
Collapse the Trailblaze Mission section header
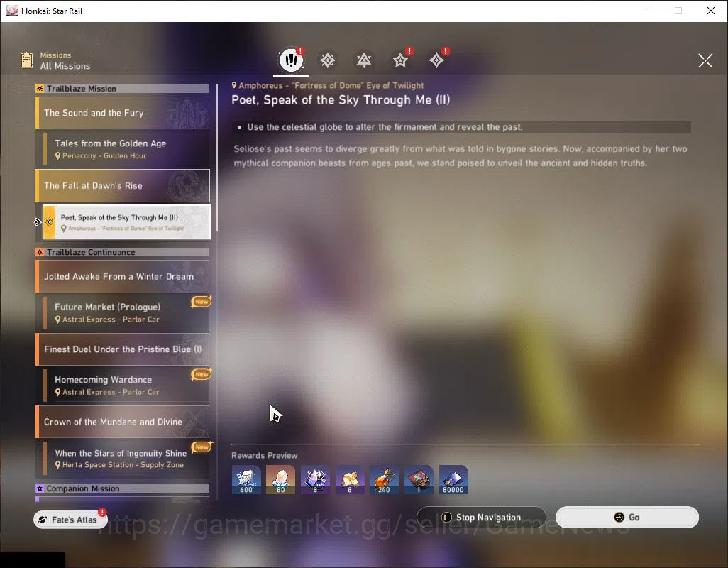pos(123,88)
